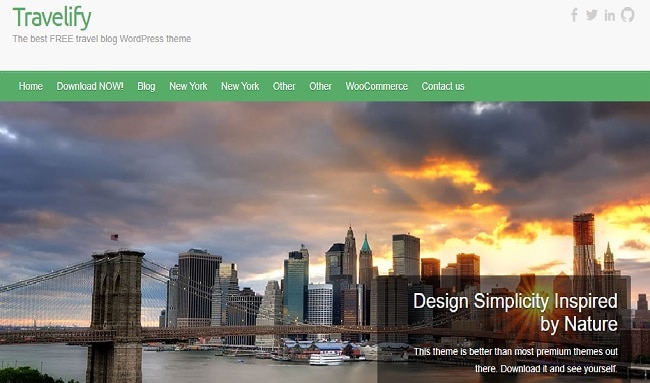Click the 'This theme is better than most premium themes' text
Screen dimensions: 650x383
[x=515, y=360]
